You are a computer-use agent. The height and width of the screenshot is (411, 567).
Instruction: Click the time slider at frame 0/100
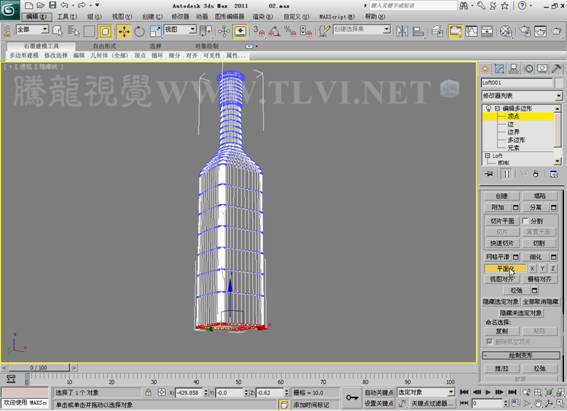coord(39,368)
